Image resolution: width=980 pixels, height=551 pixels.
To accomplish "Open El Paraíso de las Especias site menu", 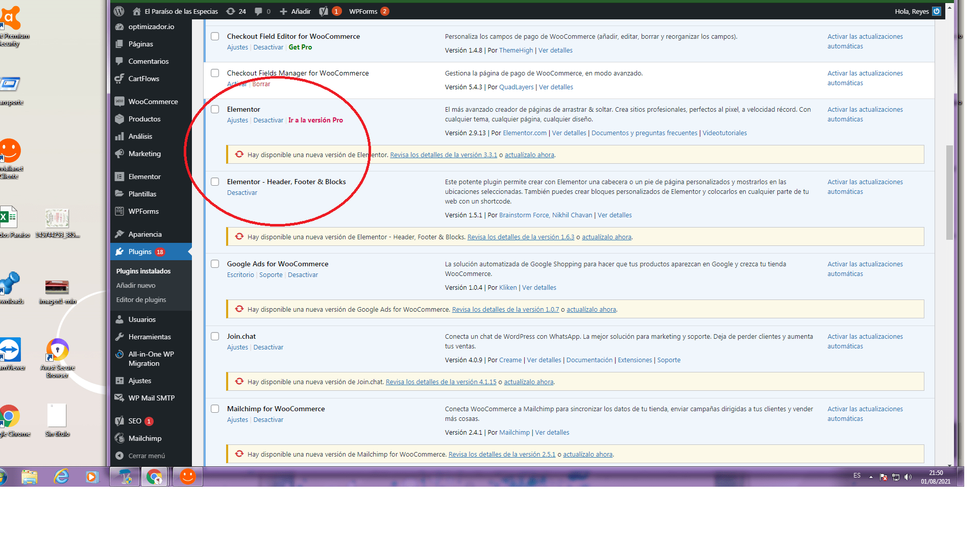I will click(x=175, y=11).
